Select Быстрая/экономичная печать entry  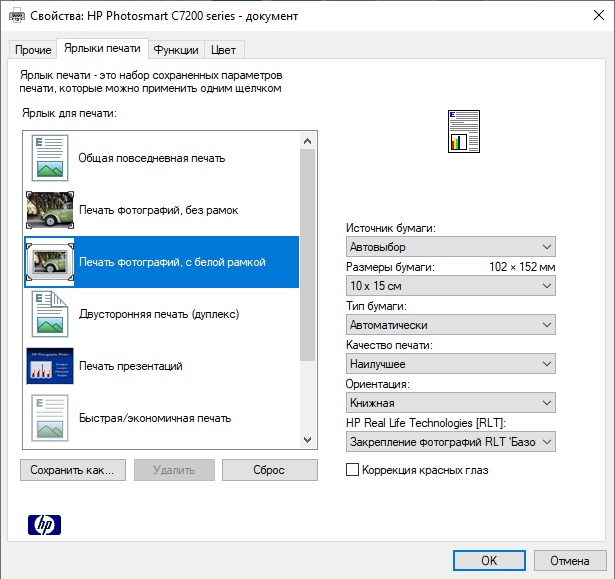coord(162,418)
